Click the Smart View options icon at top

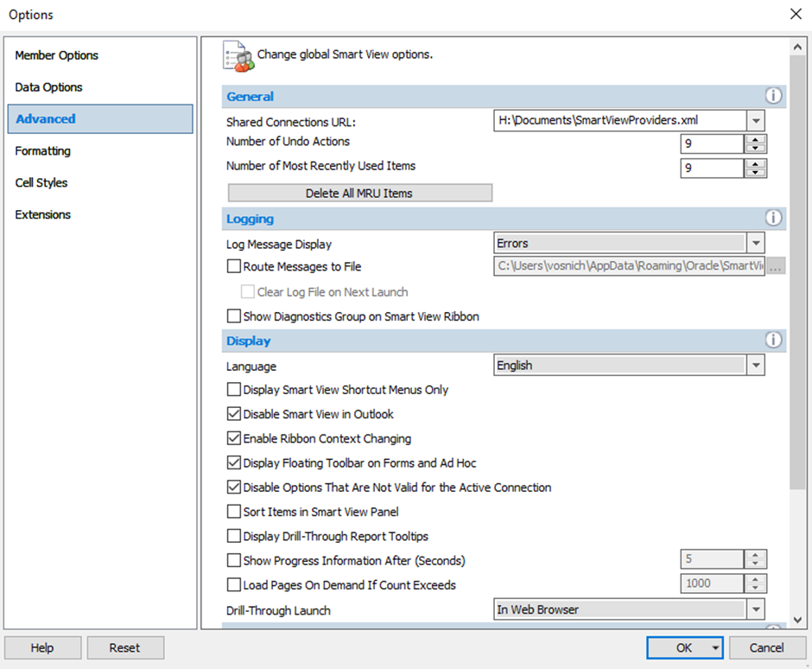tap(238, 55)
